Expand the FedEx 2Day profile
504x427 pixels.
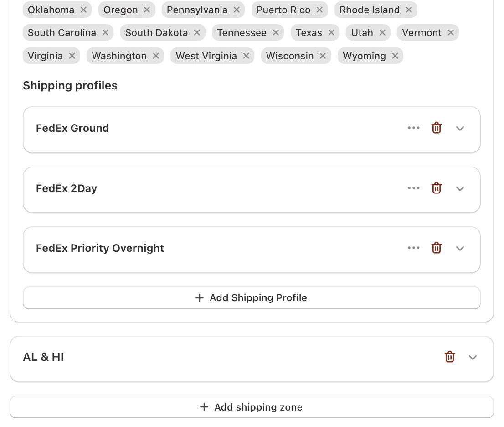pyautogui.click(x=460, y=188)
